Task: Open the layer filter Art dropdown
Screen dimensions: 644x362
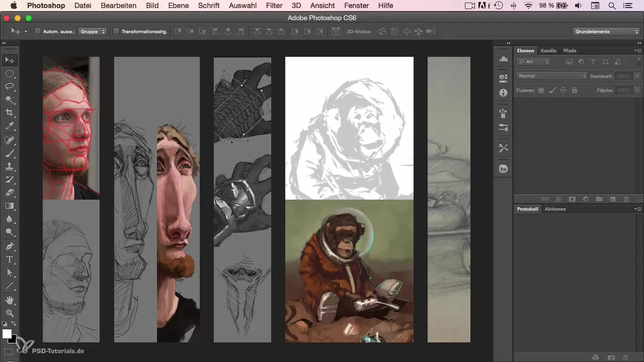Action: coord(533,62)
